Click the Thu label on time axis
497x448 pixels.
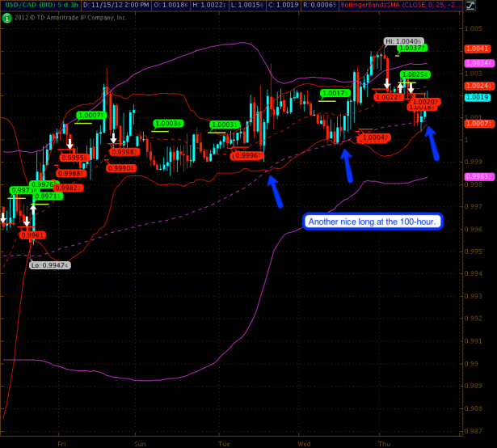point(384,444)
